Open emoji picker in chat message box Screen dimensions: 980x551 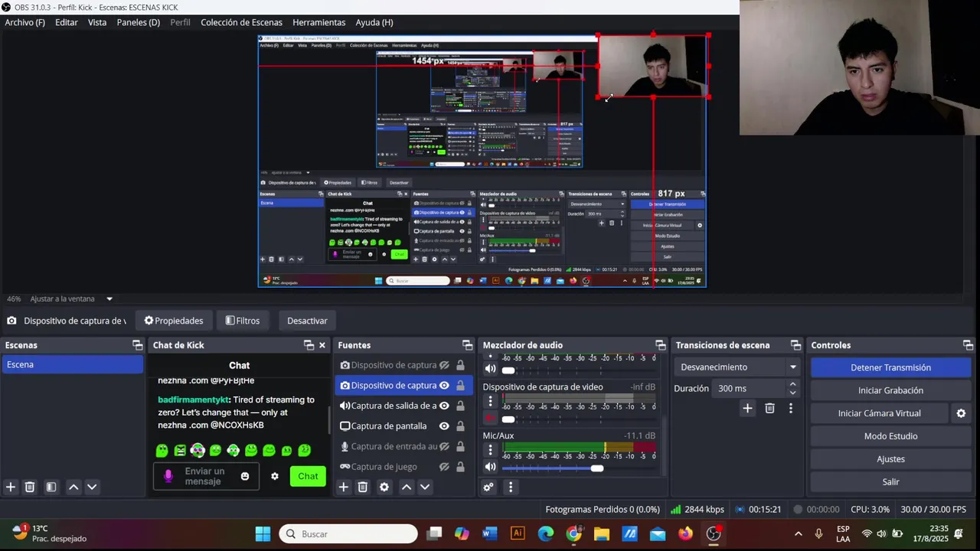tap(245, 476)
